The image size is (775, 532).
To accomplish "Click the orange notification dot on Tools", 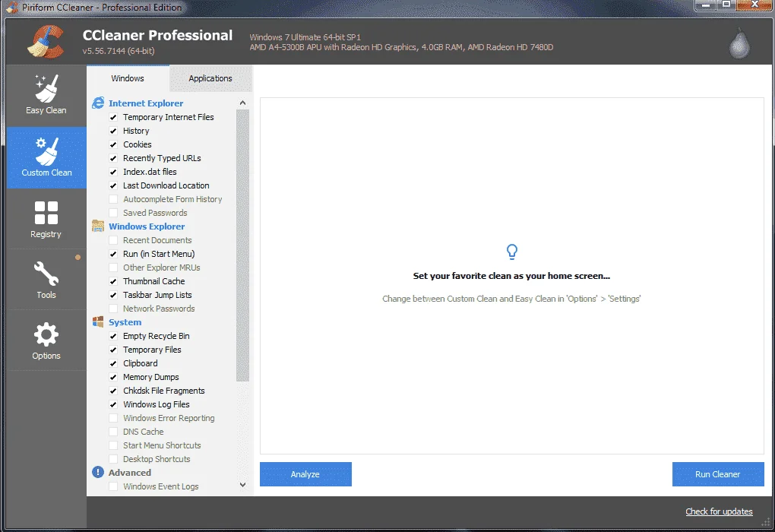I will [77, 257].
